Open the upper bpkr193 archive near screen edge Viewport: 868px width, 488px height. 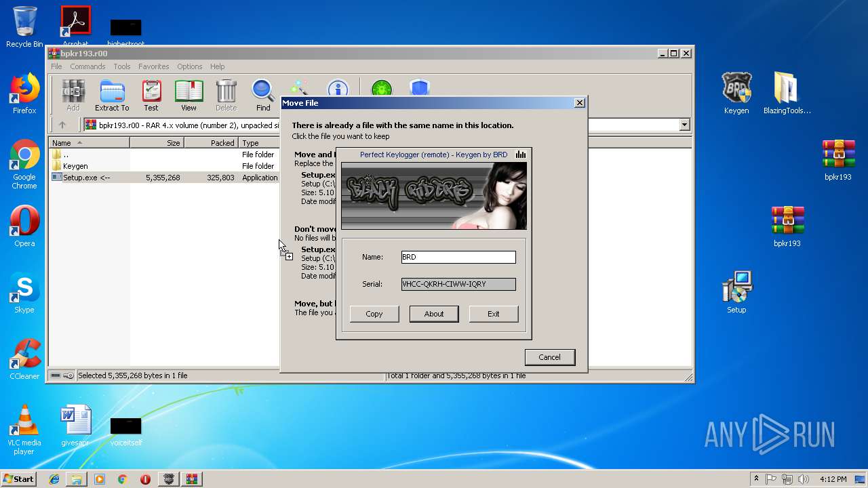838,160
